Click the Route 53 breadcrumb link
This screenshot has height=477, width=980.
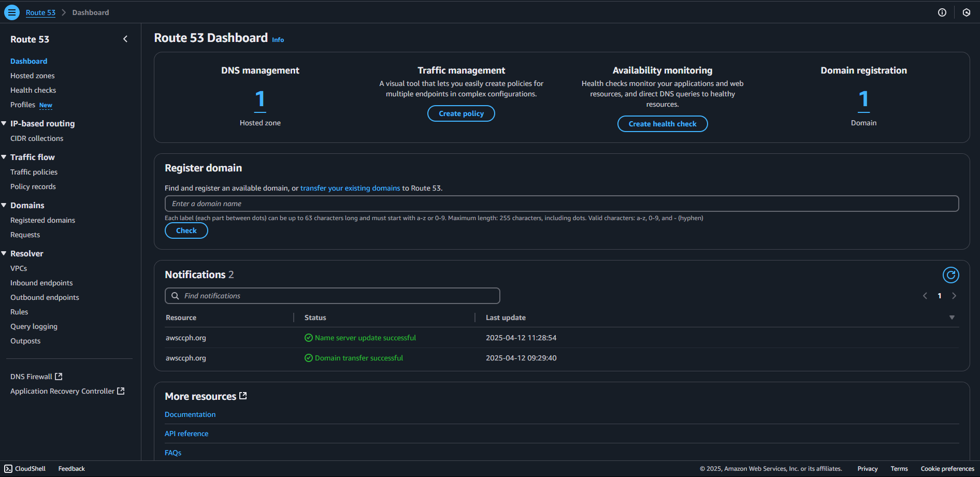[x=40, y=12]
